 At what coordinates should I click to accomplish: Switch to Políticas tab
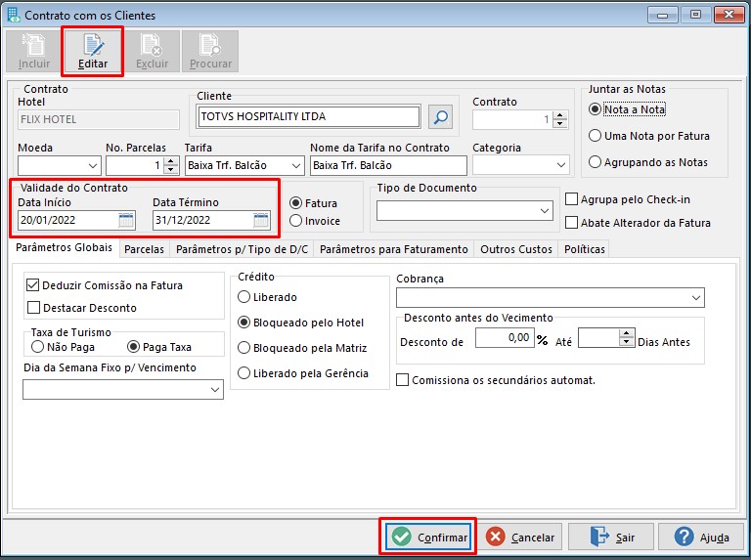tap(585, 249)
